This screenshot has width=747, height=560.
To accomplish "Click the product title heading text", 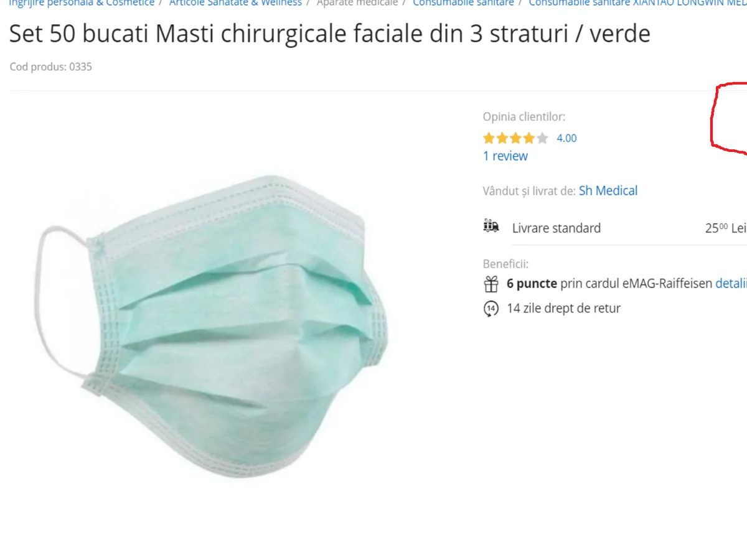I will pyautogui.click(x=329, y=34).
